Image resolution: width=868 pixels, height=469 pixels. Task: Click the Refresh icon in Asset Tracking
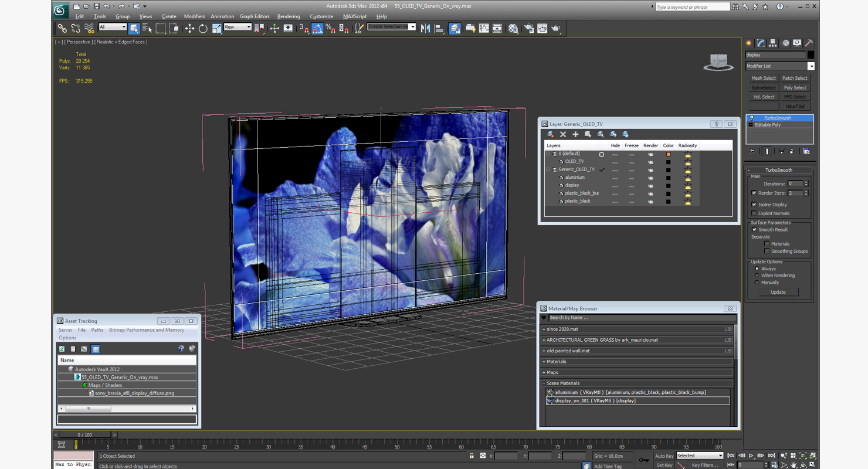click(62, 349)
